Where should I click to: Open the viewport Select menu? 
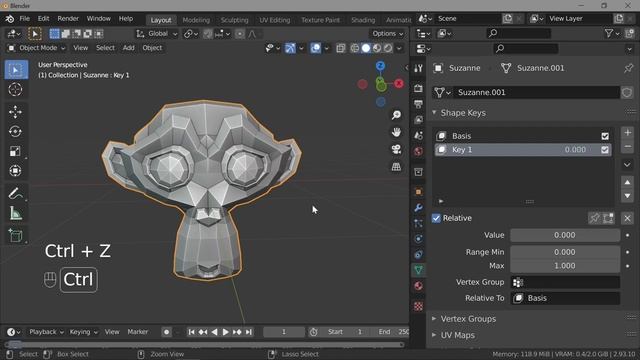pyautogui.click(x=105, y=48)
